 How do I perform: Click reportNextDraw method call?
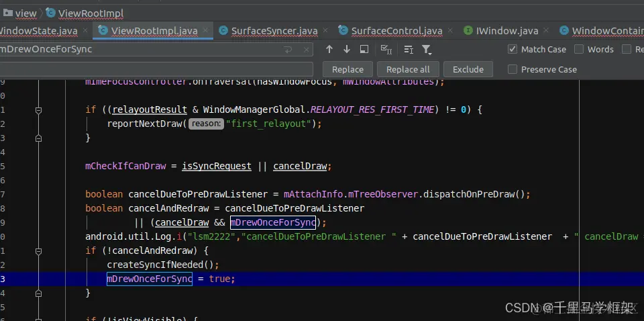[144, 124]
